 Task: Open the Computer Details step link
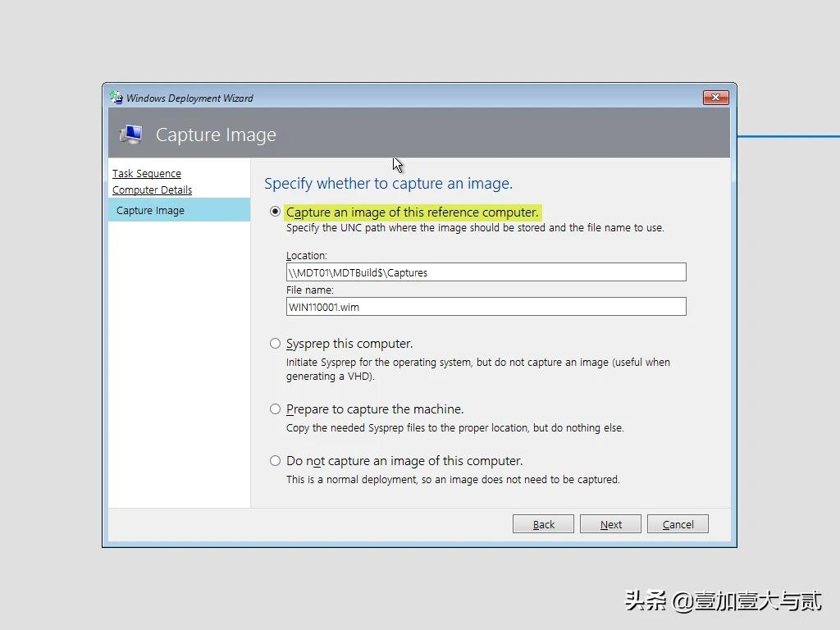pyautogui.click(x=152, y=190)
